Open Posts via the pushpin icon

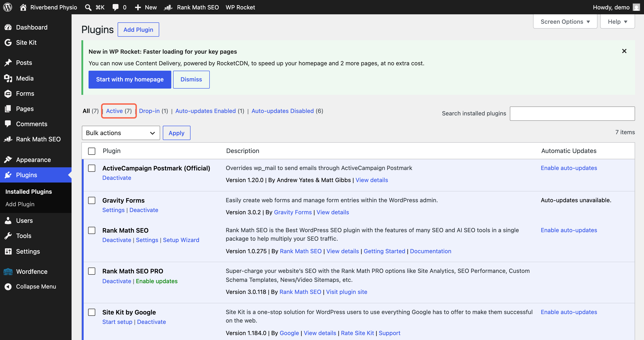point(8,62)
